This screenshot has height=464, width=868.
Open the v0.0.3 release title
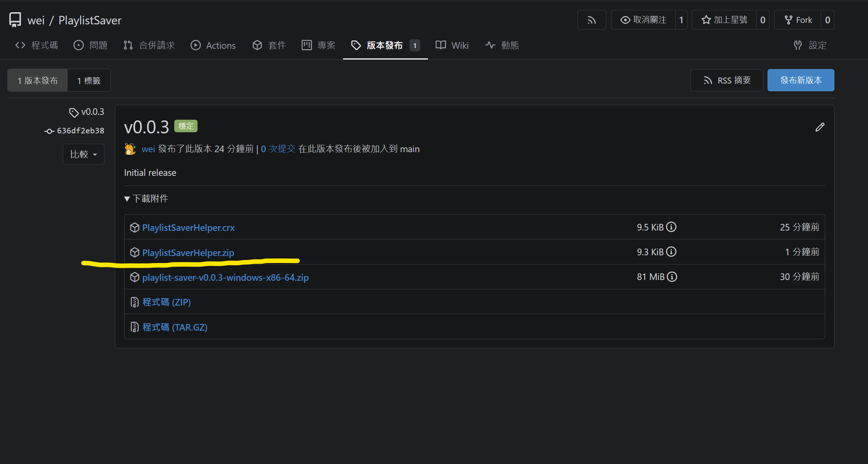click(147, 127)
